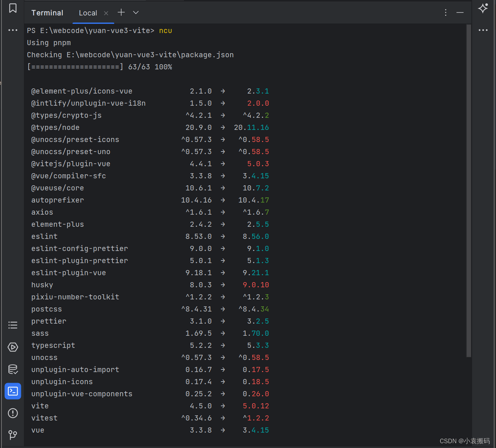Click the autoprefixer package name
This screenshot has height=448, width=496.
(x=58, y=200)
